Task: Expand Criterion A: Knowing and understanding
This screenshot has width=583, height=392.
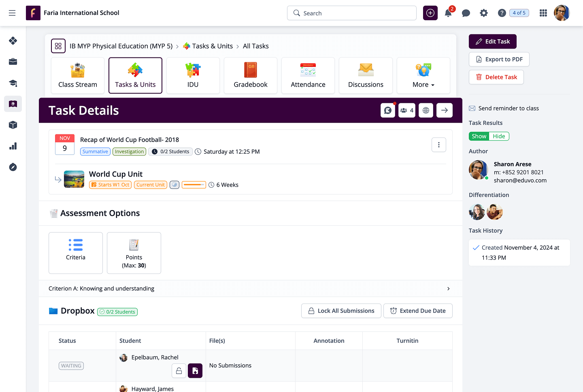Action: click(x=448, y=288)
